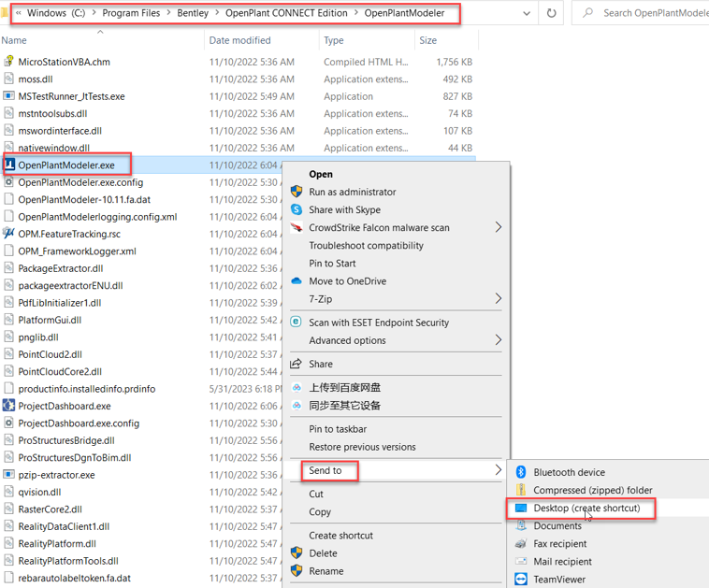
Task: Click the ESET Endpoint Security icon
Action: click(296, 322)
